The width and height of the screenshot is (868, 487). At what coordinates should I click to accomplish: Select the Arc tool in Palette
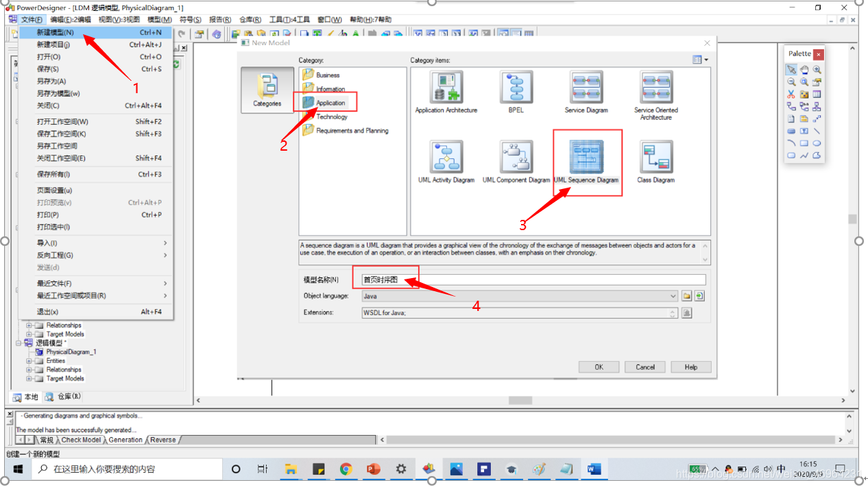pos(791,143)
